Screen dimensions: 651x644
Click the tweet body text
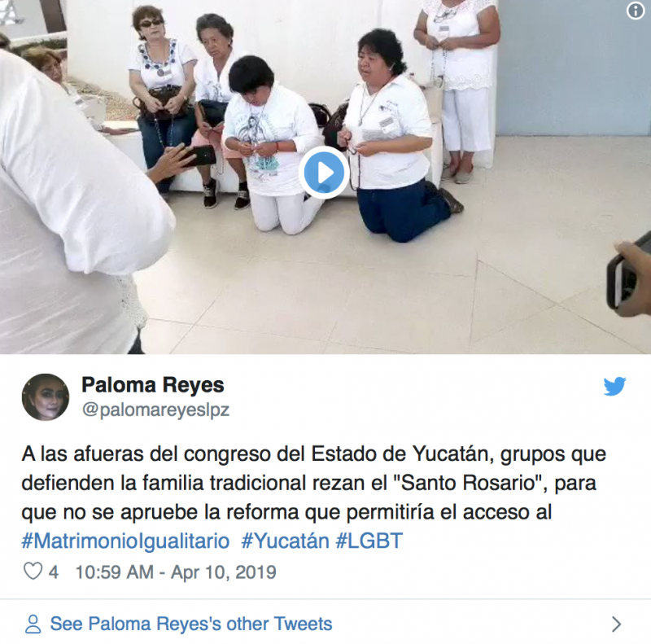pyautogui.click(x=313, y=483)
